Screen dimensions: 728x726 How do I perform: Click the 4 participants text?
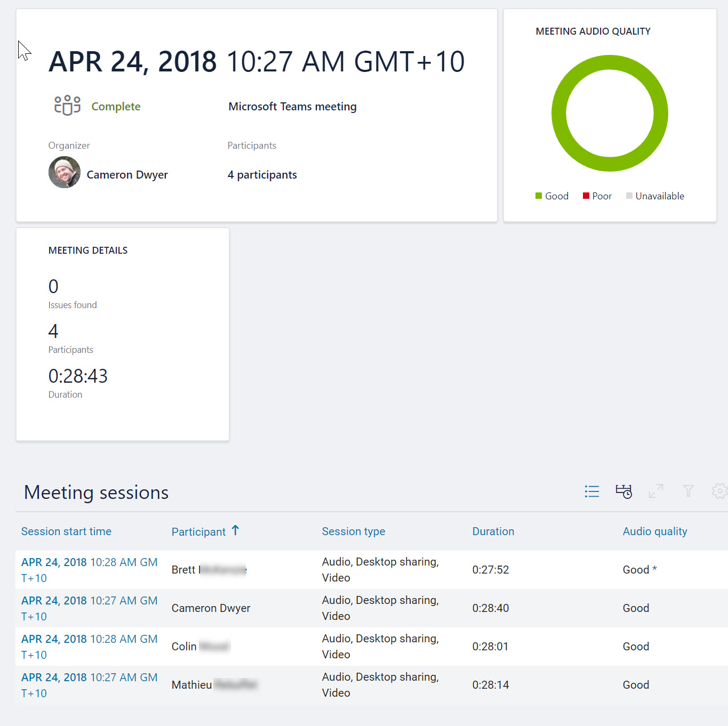(262, 175)
